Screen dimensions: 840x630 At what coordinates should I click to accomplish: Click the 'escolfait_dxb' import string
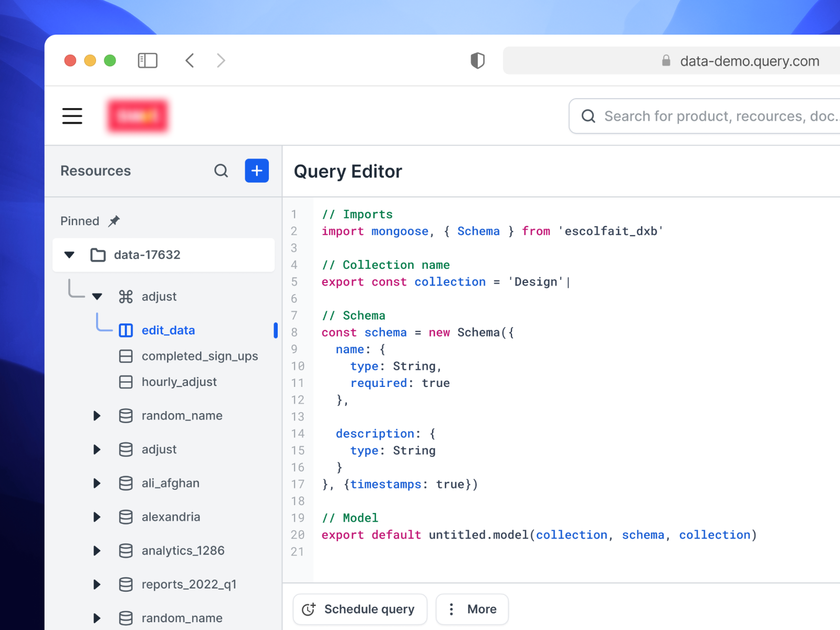click(611, 232)
